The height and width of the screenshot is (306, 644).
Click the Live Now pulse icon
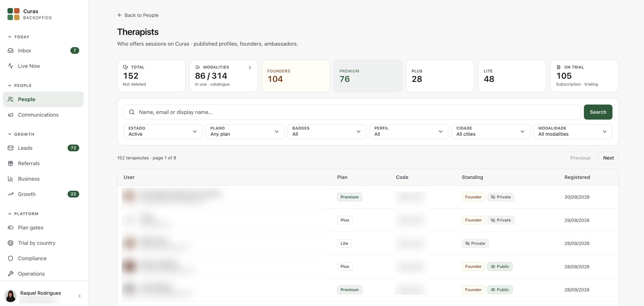[11, 66]
